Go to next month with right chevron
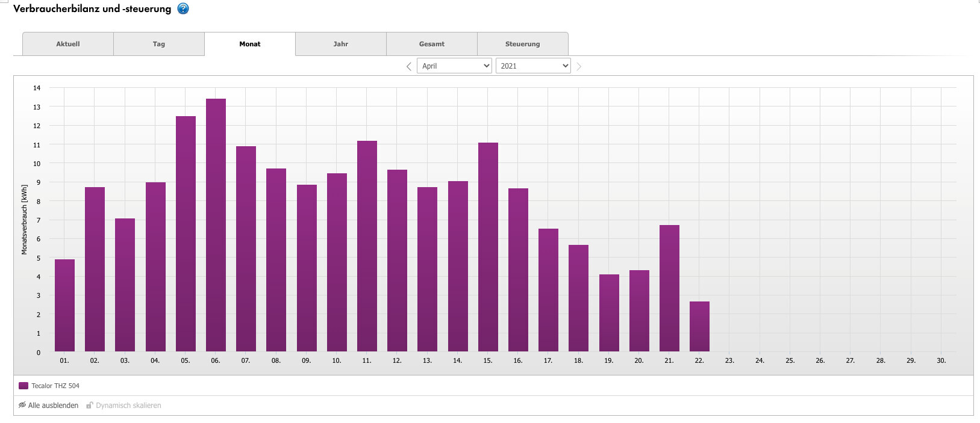This screenshot has height=423, width=980. pyautogui.click(x=579, y=66)
